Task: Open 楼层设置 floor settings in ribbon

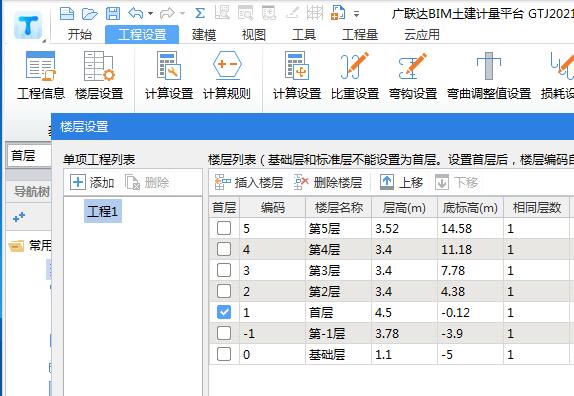Action: 99,76
